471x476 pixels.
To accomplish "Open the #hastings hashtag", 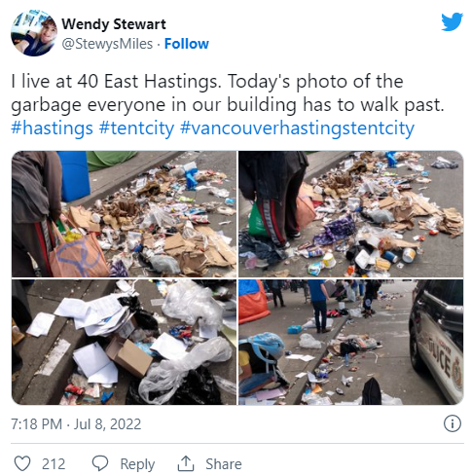I will point(52,128).
